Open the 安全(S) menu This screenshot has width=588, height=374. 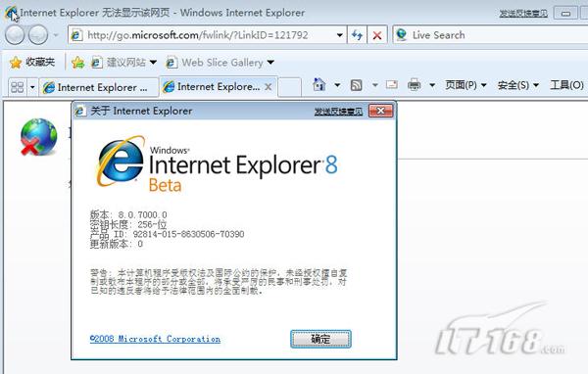517,85
